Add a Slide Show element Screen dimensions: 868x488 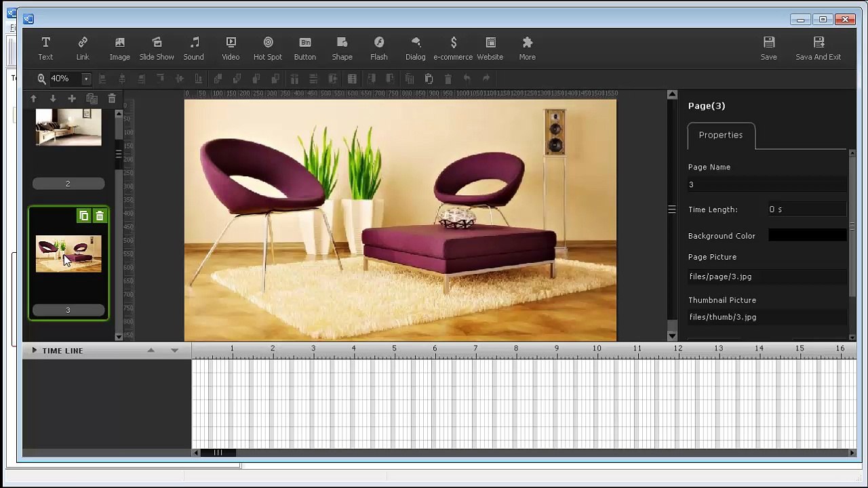point(157,49)
